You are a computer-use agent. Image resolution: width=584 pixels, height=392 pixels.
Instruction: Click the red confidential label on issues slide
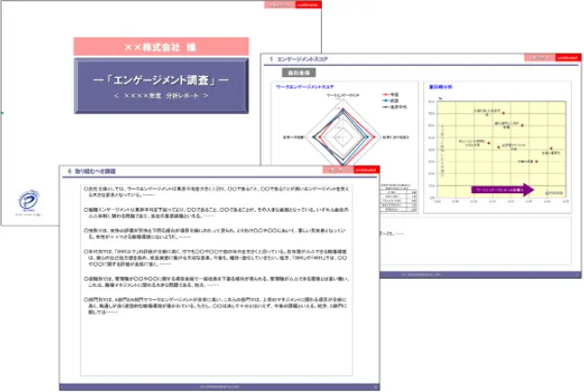point(365,171)
